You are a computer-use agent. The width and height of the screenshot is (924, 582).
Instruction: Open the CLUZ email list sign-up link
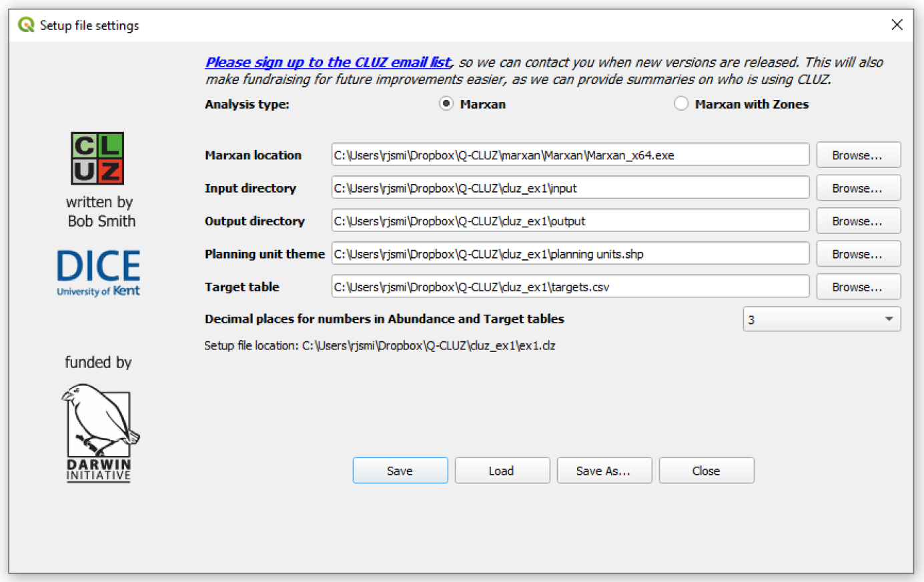pyautogui.click(x=328, y=62)
